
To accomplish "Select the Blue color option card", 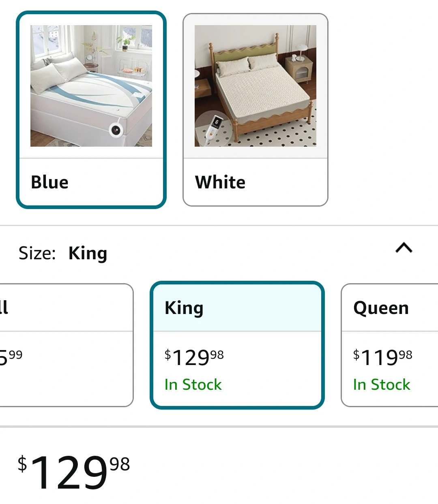I will pos(91,110).
